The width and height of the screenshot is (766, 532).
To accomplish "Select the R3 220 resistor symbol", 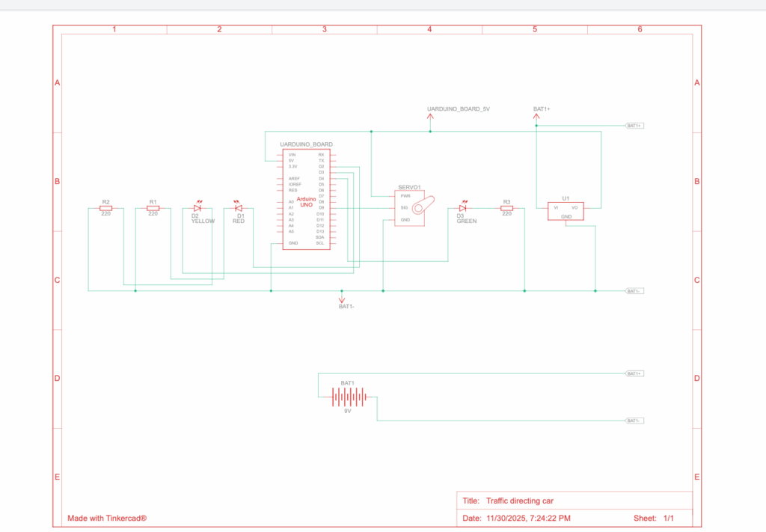I will coord(506,209).
